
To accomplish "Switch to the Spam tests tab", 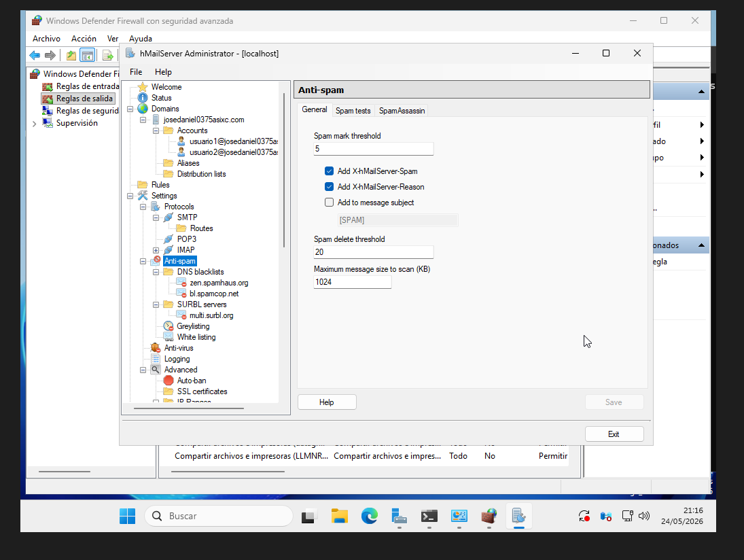I will click(x=353, y=111).
